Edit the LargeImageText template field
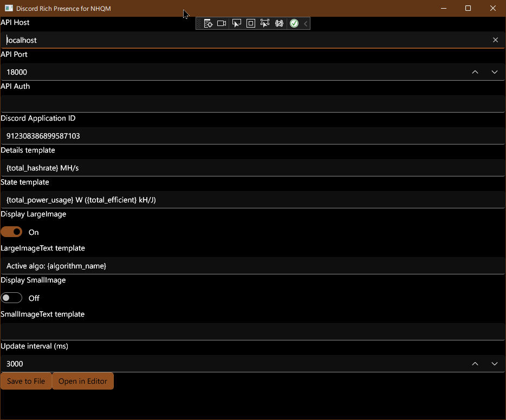 click(252, 266)
